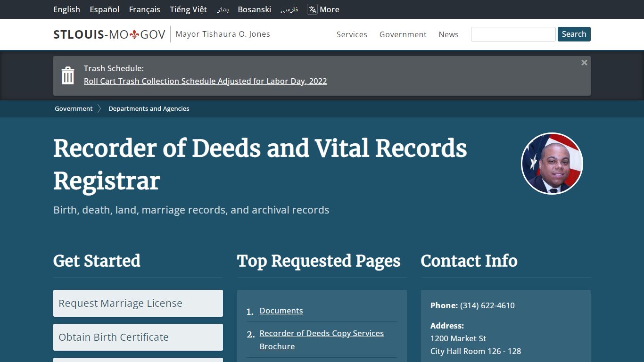
Task: Open Roll Cart Trash Collection Schedule link
Action: coord(206,81)
